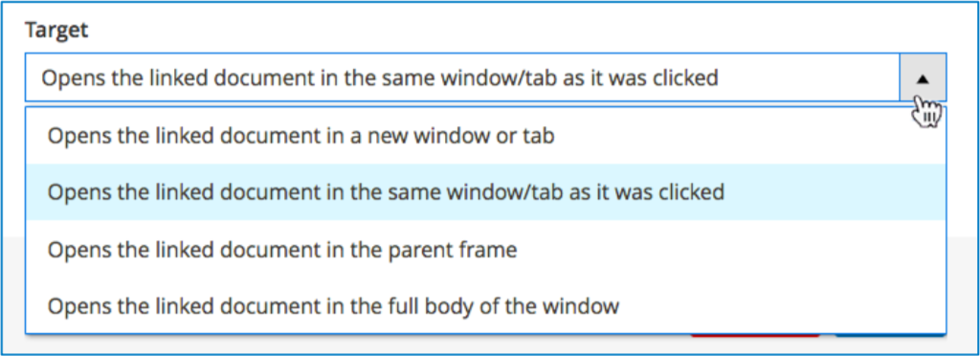Click the Target combo box selected value field
980x356 pixels.
point(462,78)
